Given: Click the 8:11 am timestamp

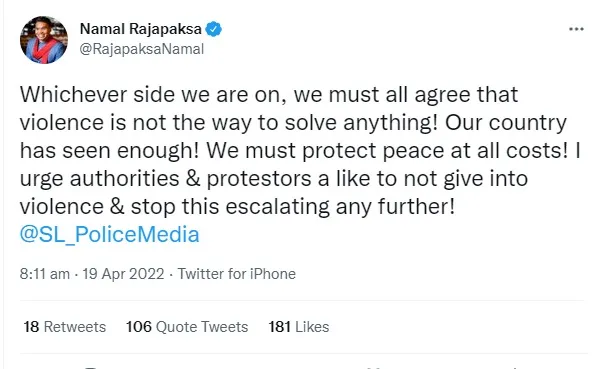Looking at the screenshot, I should click(x=45, y=274).
